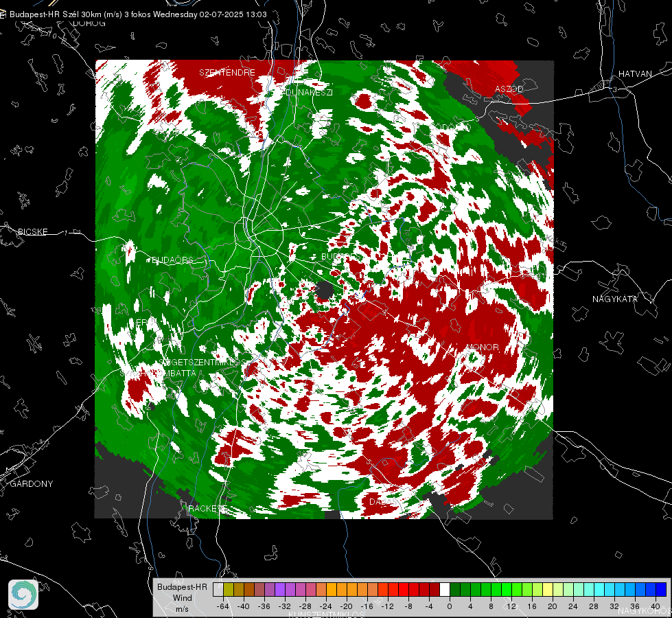This screenshot has width=672, height=618.
Task: Click the gray first swatch in the legend
Action: click(218, 590)
